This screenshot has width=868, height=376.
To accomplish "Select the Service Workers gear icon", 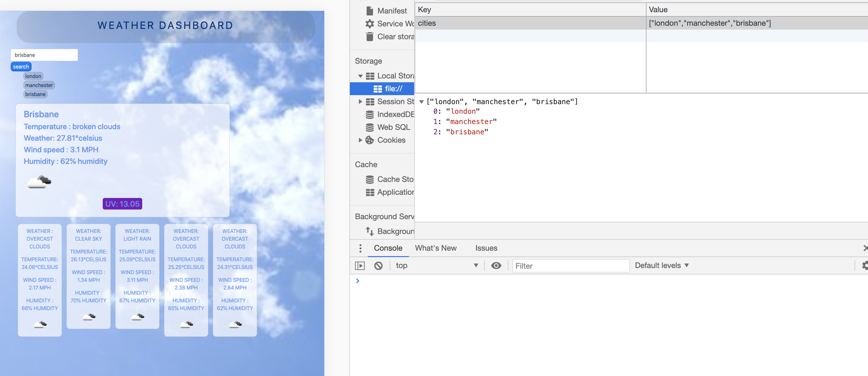I will tap(370, 23).
